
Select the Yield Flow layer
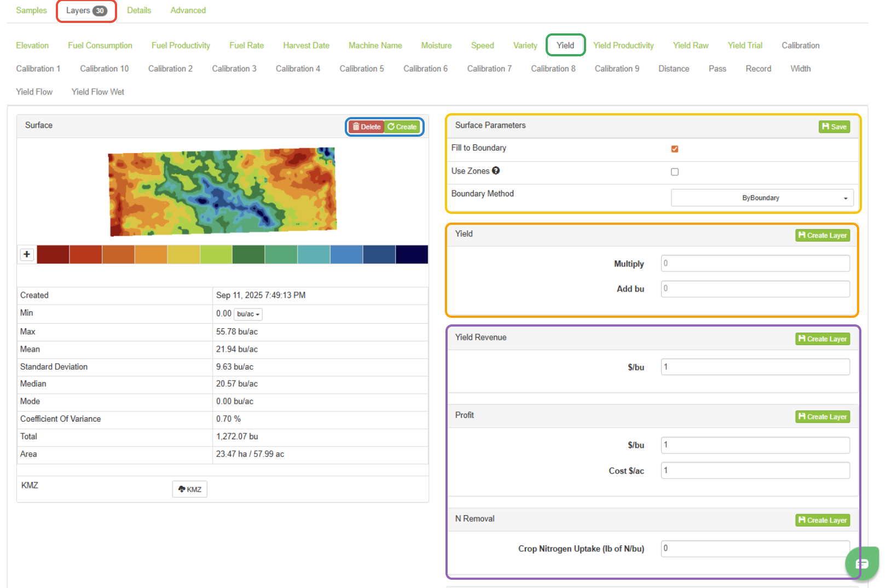pos(34,92)
